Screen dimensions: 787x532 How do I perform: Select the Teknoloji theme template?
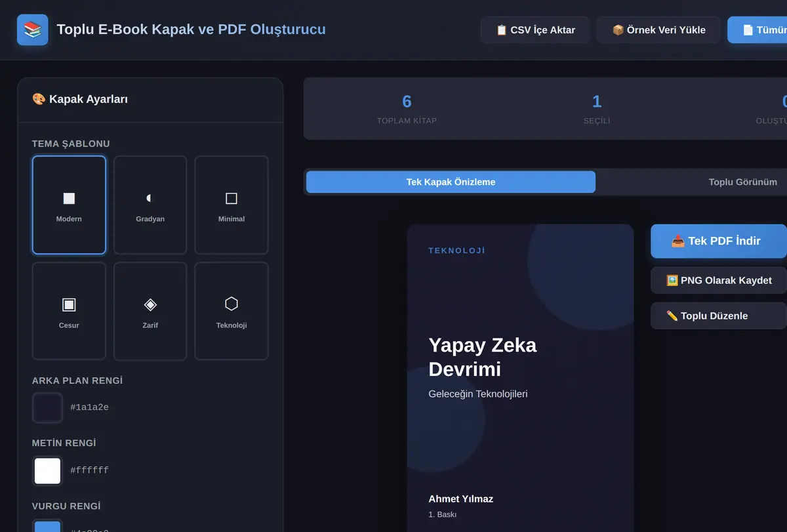point(232,311)
